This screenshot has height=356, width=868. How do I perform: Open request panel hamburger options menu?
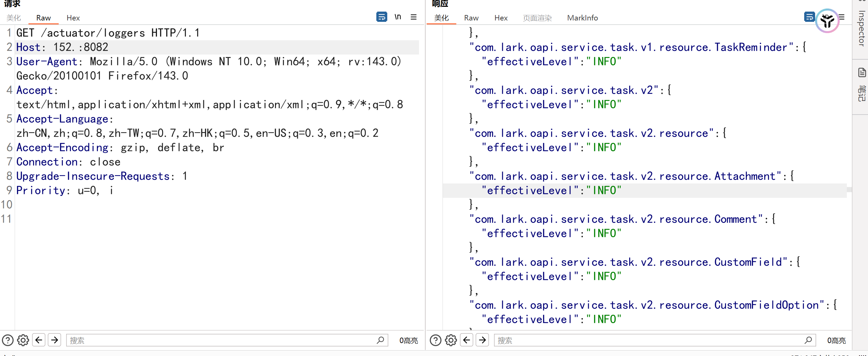(414, 17)
